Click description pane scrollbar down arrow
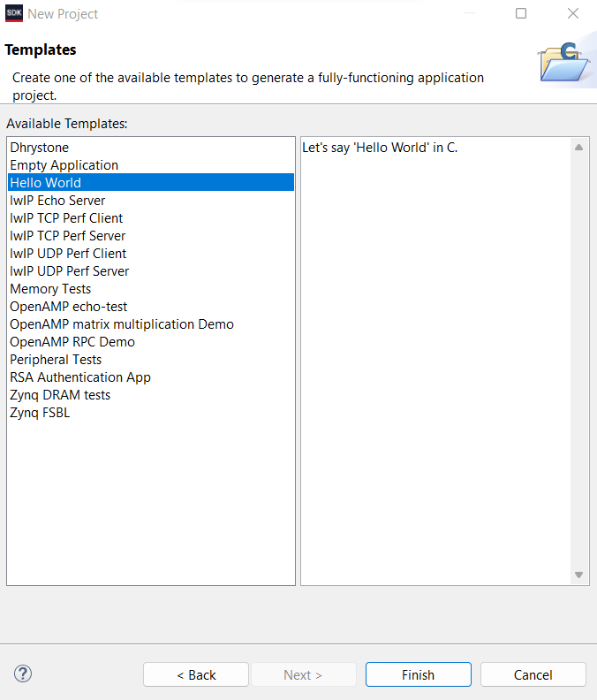This screenshot has width=597, height=700. (579, 575)
